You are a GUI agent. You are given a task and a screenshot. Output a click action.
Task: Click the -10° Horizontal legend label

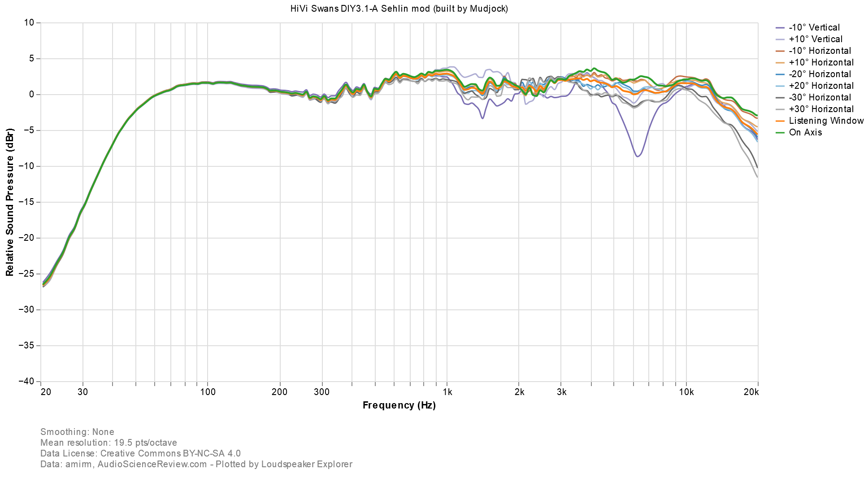[x=820, y=51]
